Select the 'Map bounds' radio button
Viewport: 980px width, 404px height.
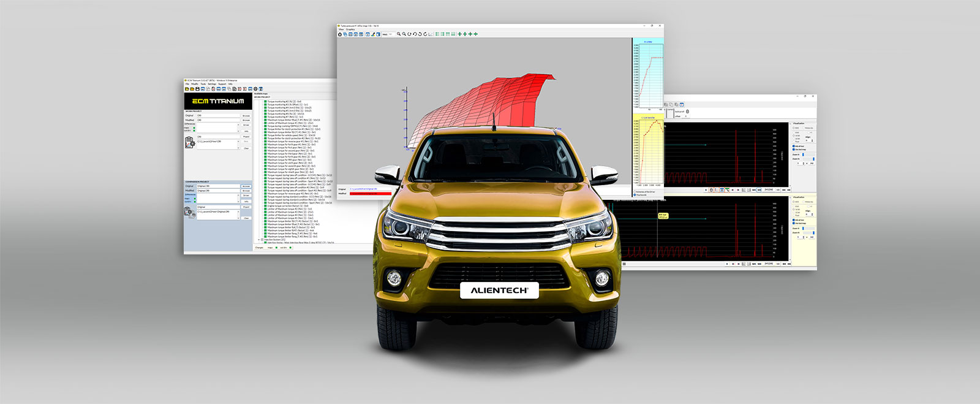635,195
